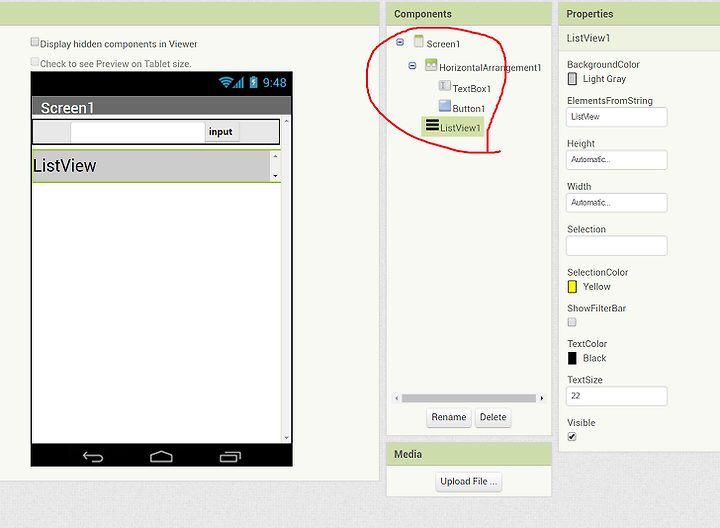Select HorizontalArrangement1 in Components tree
Screen dimensions: 720x528
tap(490, 67)
